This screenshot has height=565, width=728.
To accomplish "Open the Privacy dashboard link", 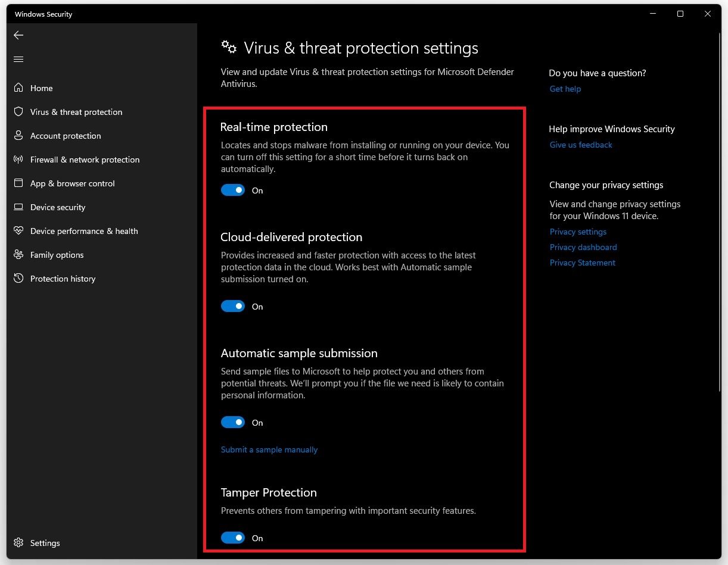I will [583, 248].
